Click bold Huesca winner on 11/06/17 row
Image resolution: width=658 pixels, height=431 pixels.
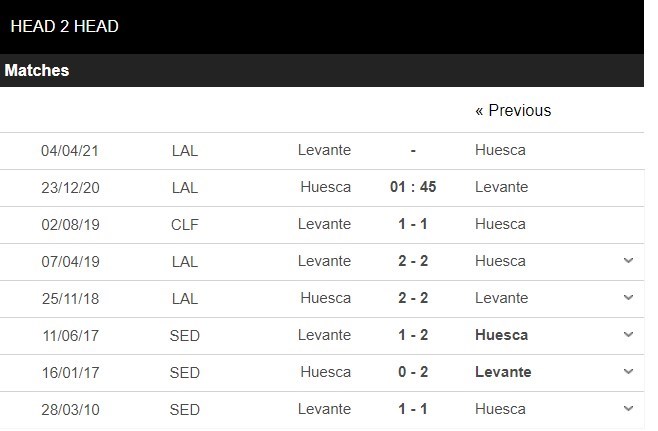coord(501,335)
